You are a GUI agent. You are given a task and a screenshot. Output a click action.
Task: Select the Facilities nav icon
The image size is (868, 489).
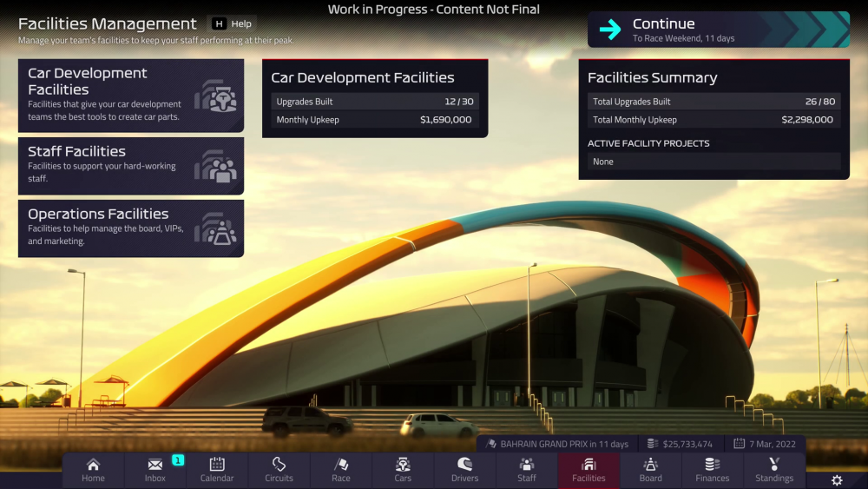pyautogui.click(x=589, y=464)
